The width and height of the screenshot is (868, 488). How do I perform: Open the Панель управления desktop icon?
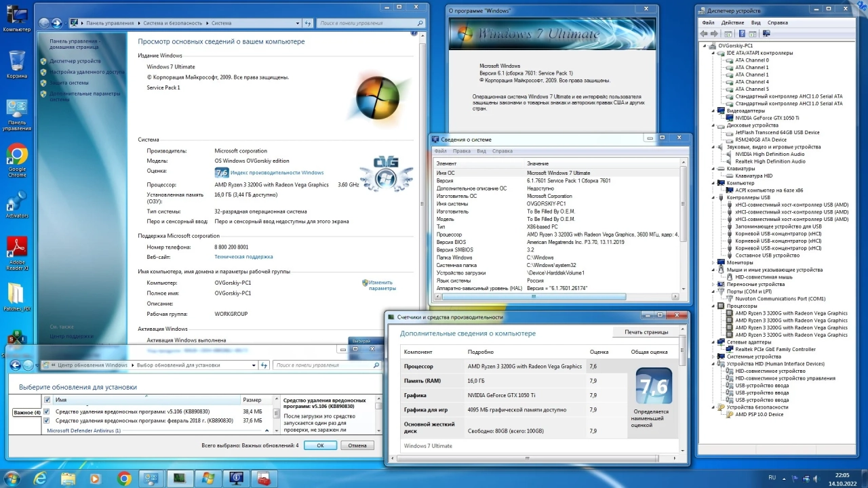click(x=17, y=115)
